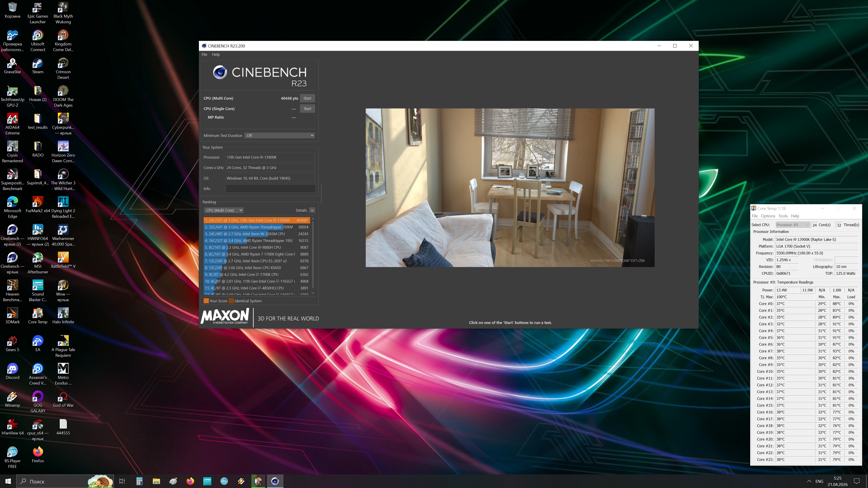Start the CPU Multi Core test
868x488 pixels.
coord(307,98)
